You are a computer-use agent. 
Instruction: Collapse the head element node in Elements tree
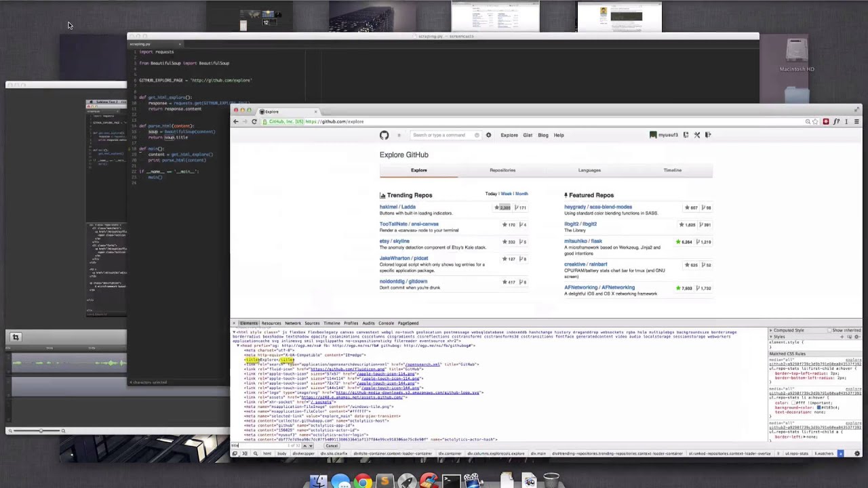point(237,346)
